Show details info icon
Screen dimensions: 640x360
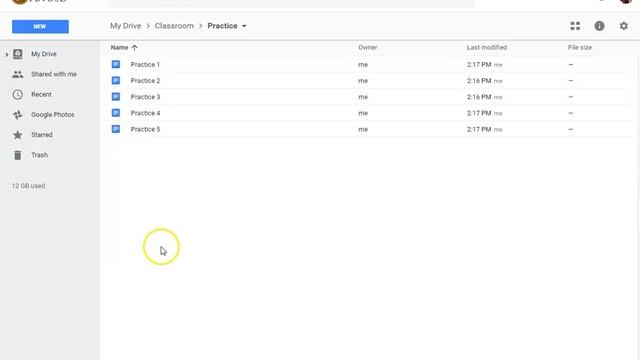(599, 26)
